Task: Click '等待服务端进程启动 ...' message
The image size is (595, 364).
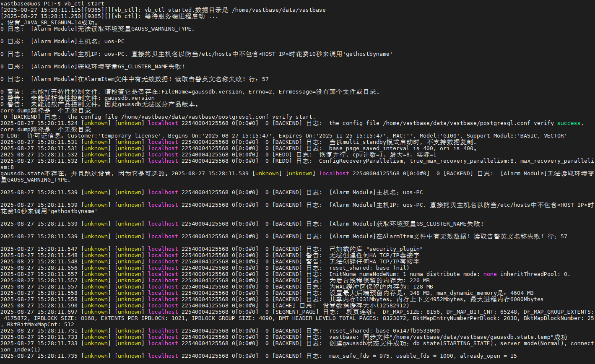Action: pos(182,16)
